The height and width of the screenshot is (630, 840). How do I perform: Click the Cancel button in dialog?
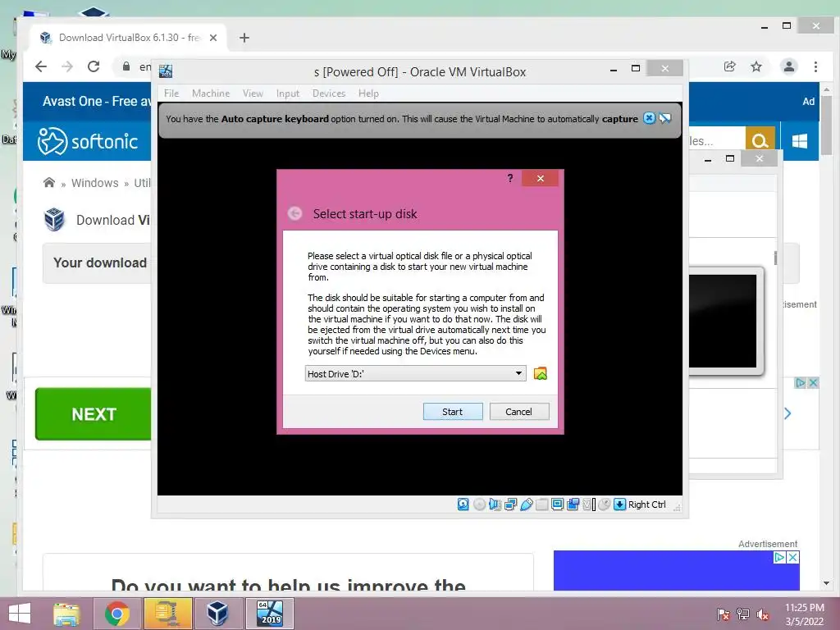tap(519, 412)
